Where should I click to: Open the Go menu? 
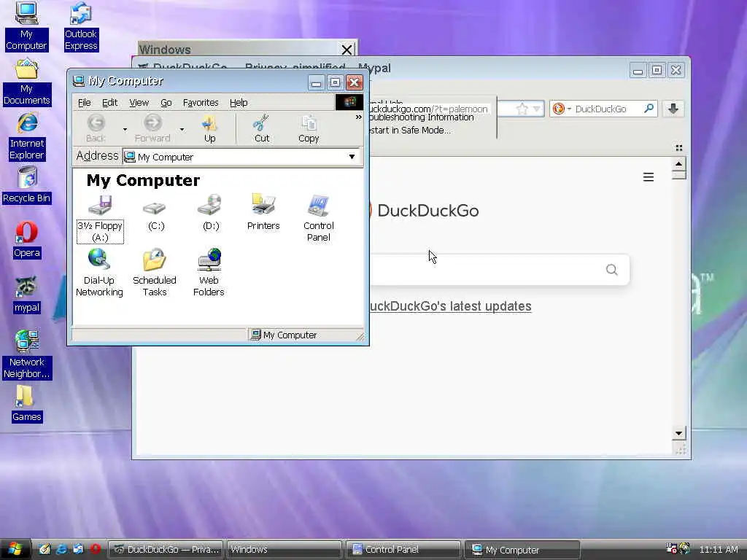pyautogui.click(x=166, y=102)
